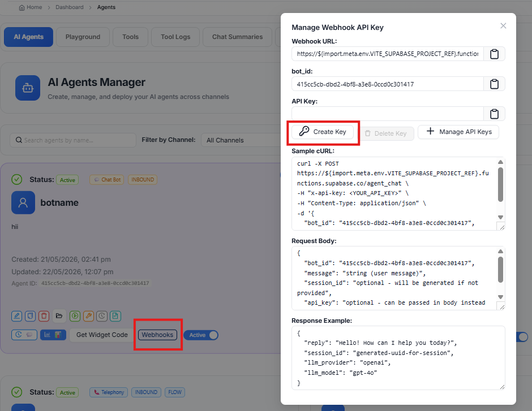Open the Tools tab
Image resolution: width=532 pixels, height=411 pixels.
click(x=130, y=37)
